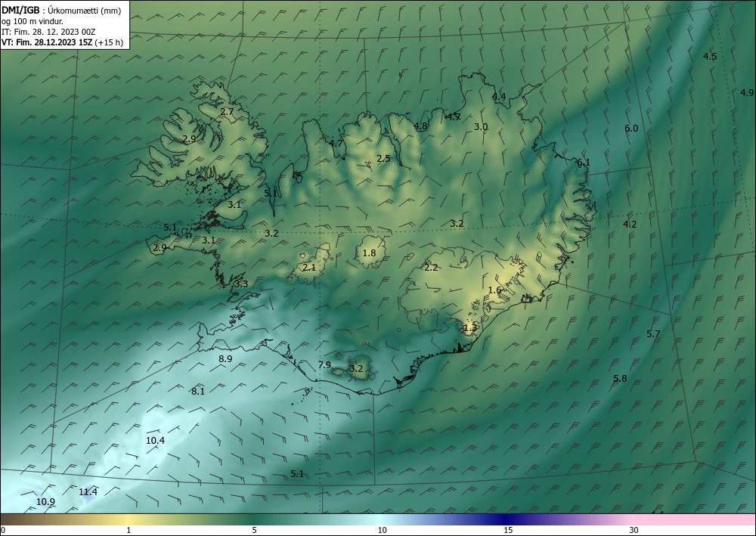Click the "(+15 h)" forecast offset text
The width and height of the screenshot is (756, 536).
[109, 42]
